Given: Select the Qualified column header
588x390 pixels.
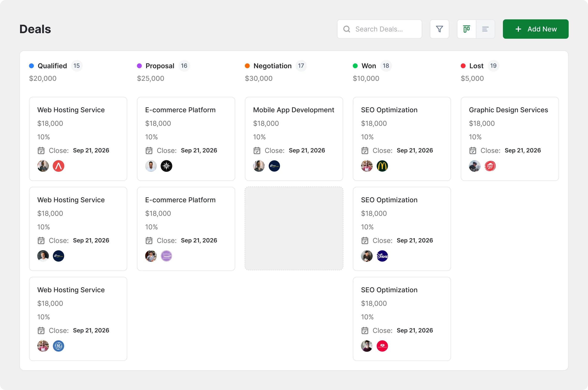Looking at the screenshot, I should click(x=52, y=66).
